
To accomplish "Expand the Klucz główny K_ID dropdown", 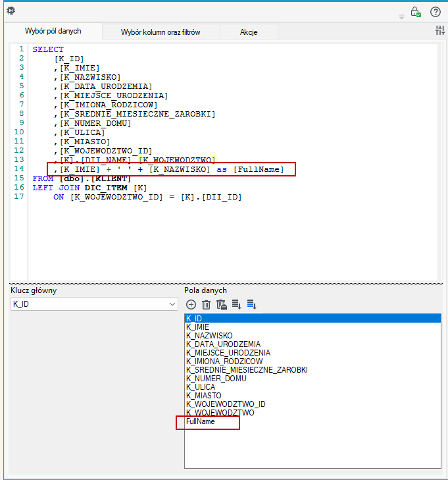I will click(x=172, y=304).
